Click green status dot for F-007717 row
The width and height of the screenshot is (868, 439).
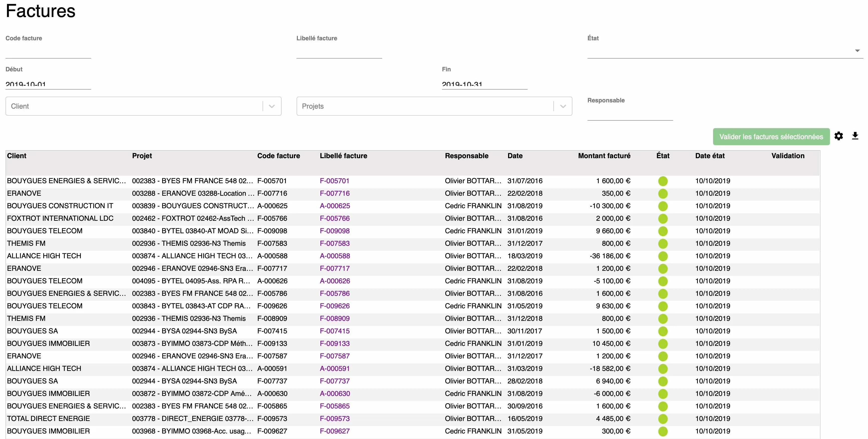click(663, 269)
